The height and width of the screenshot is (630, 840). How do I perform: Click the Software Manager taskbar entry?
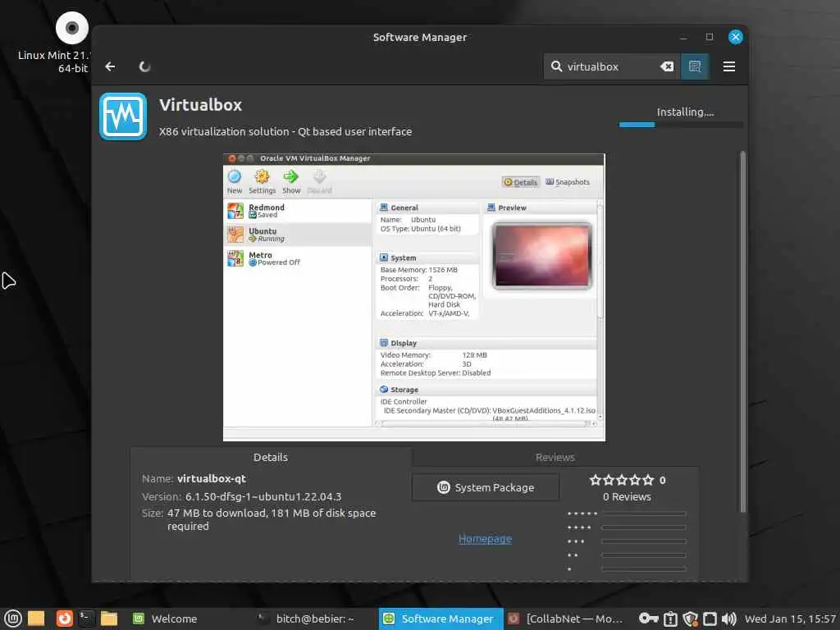[441, 619]
